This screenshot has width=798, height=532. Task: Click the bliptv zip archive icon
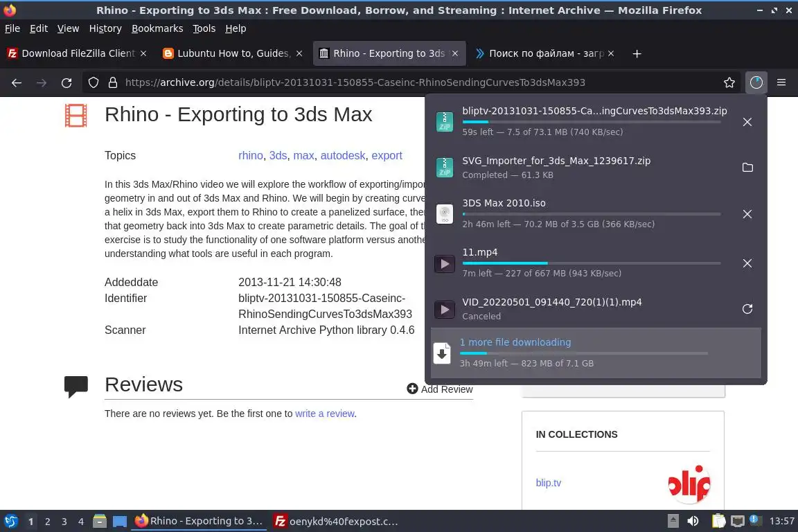(x=444, y=122)
